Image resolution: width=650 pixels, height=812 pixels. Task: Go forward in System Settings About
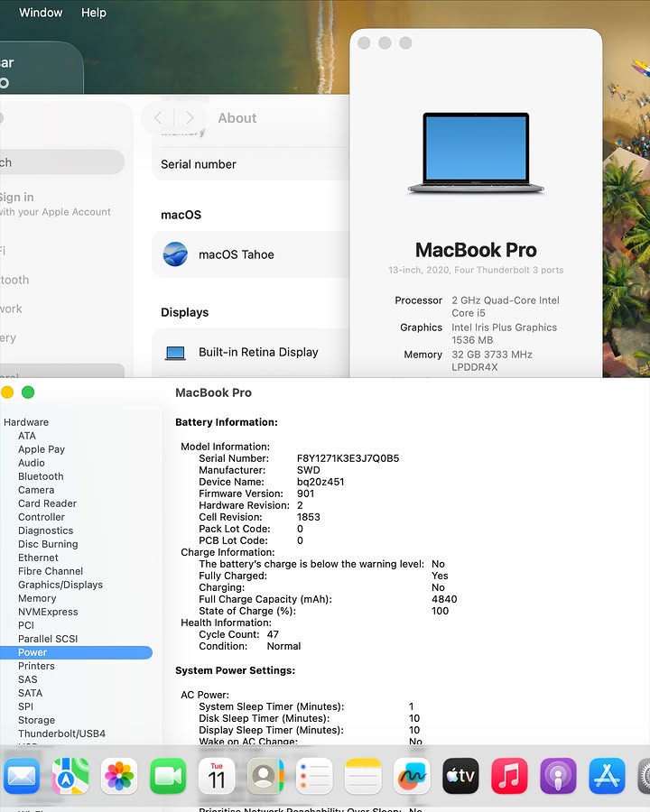[x=190, y=118]
